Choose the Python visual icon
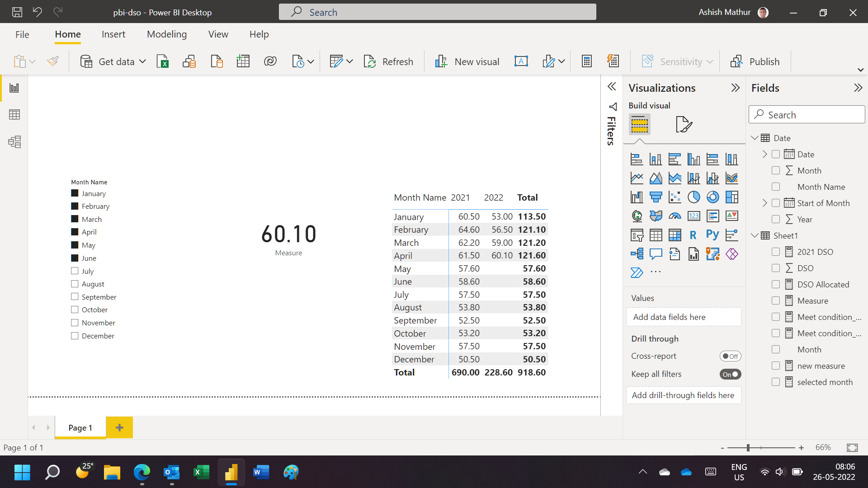 coord(712,235)
